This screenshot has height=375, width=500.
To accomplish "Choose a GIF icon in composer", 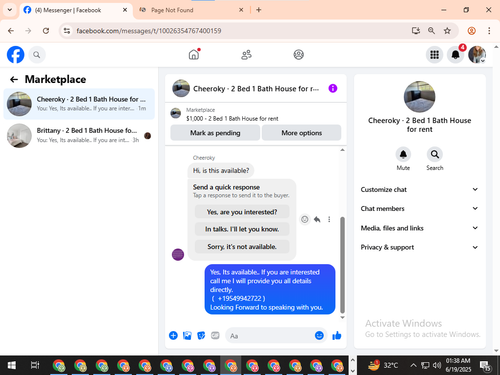I will click(x=215, y=335).
